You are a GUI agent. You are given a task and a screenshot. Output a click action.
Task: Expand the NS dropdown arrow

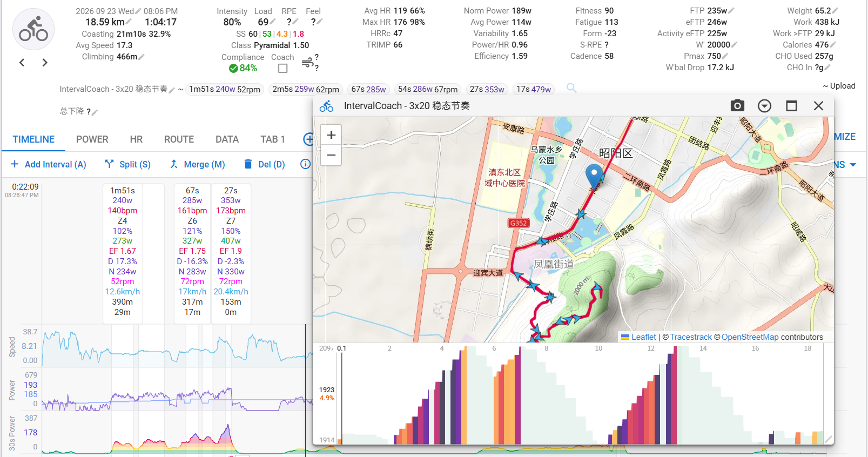853,165
